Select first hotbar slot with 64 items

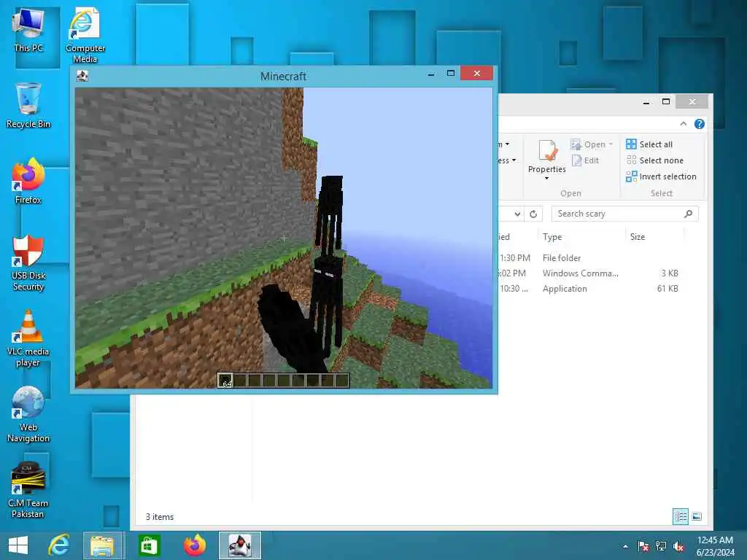(225, 380)
